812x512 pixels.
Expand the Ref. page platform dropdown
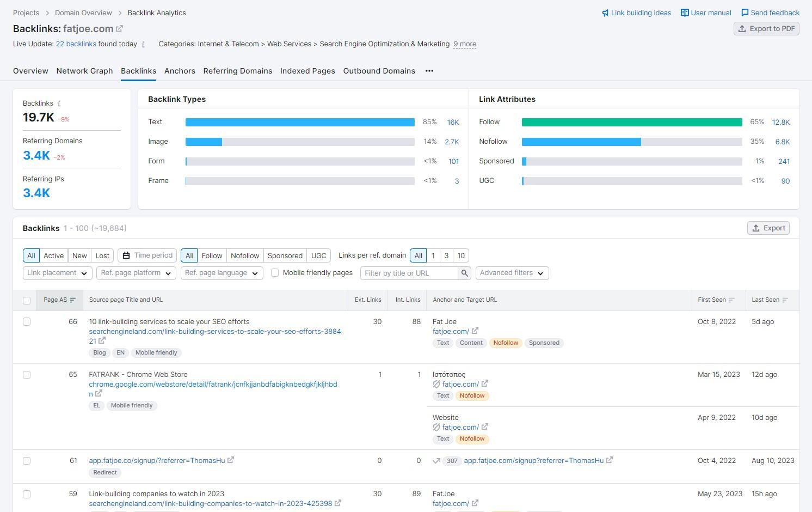tap(136, 273)
